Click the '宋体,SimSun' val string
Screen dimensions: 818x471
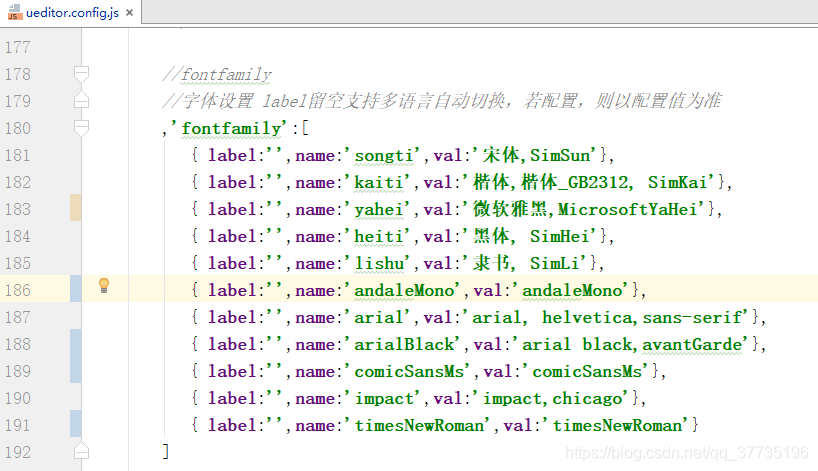(535, 155)
